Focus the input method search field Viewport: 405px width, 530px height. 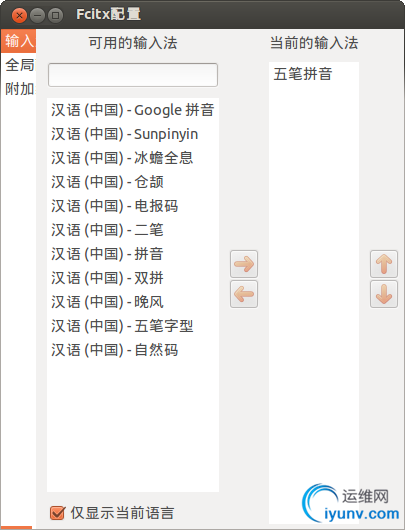[133, 75]
